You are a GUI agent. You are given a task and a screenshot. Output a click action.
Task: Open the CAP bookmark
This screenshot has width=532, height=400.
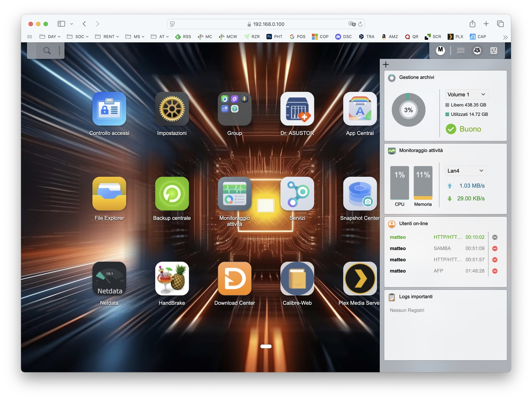[x=478, y=37]
